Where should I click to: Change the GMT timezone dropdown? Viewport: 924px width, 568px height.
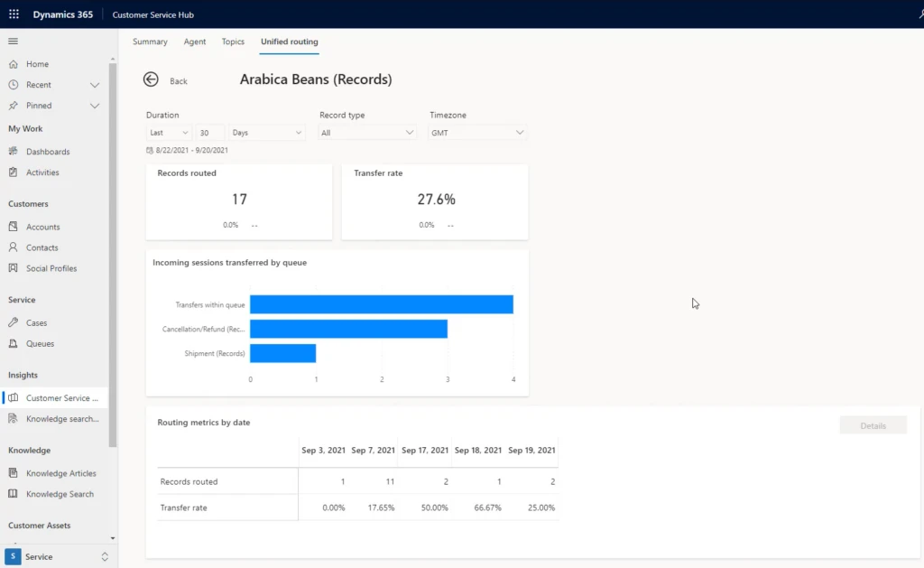click(x=477, y=133)
